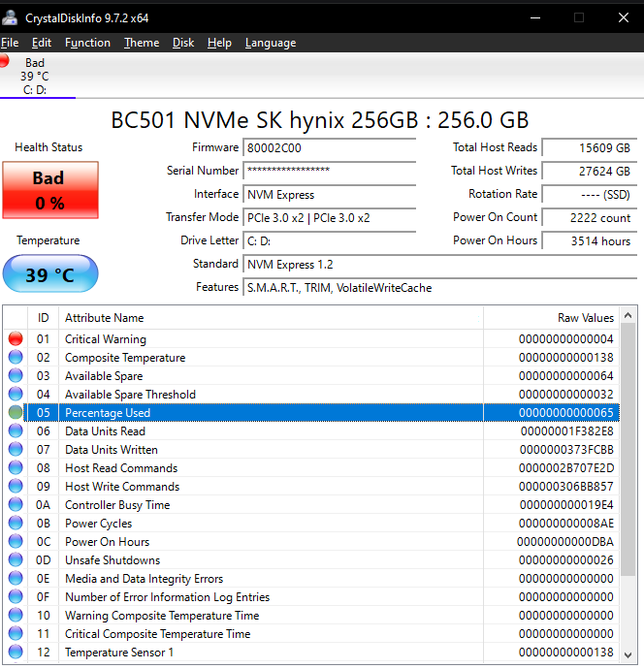Click the Raw Values column header

[552, 318]
